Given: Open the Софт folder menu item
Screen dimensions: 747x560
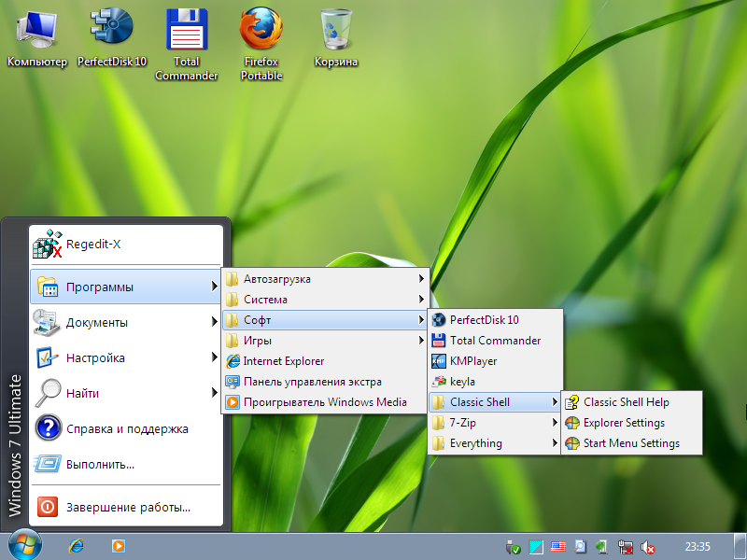Looking at the screenshot, I should 325,320.
